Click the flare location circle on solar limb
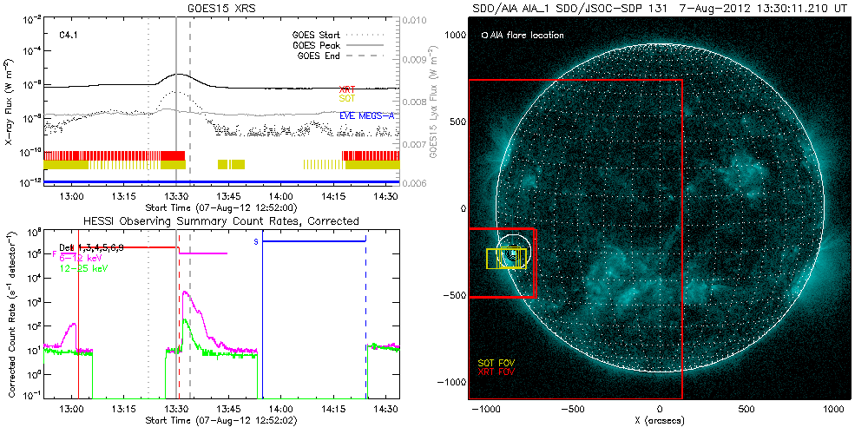The width and height of the screenshot is (868, 434). click(x=513, y=253)
